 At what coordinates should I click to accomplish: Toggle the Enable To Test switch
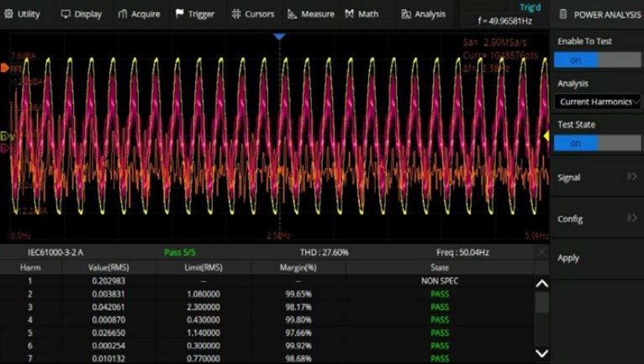597,60
